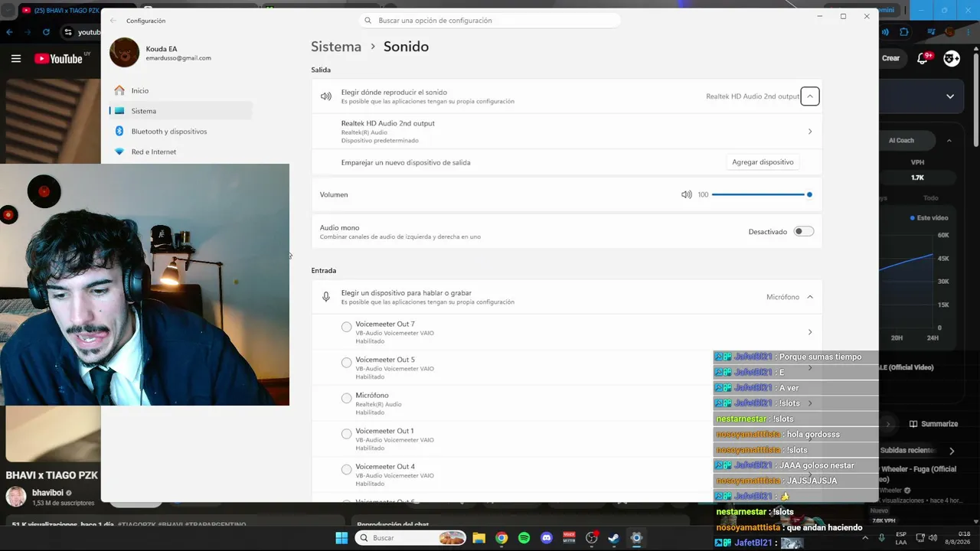Click the Kouda EA profile avatar

coord(124,53)
